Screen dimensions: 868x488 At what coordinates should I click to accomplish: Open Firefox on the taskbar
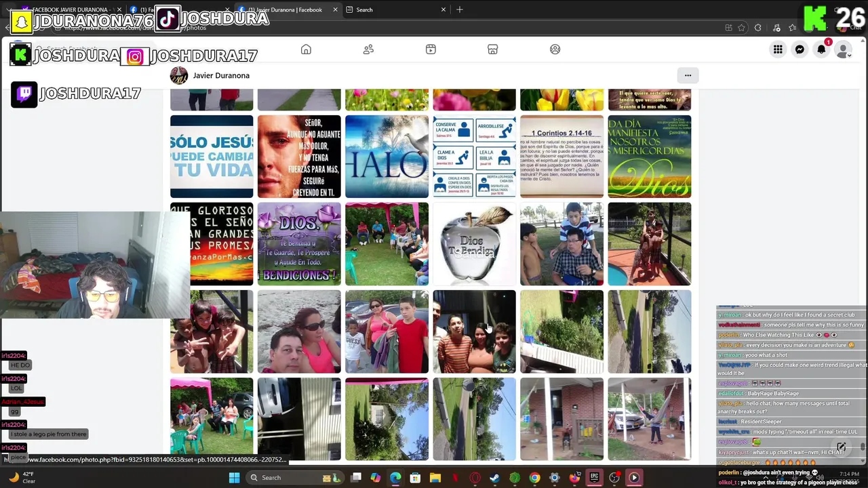pyautogui.click(x=574, y=477)
